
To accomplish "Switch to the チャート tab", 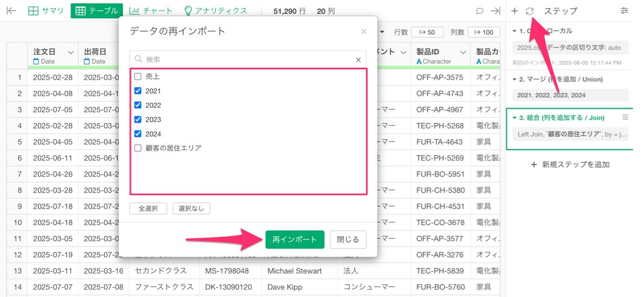I will (151, 11).
